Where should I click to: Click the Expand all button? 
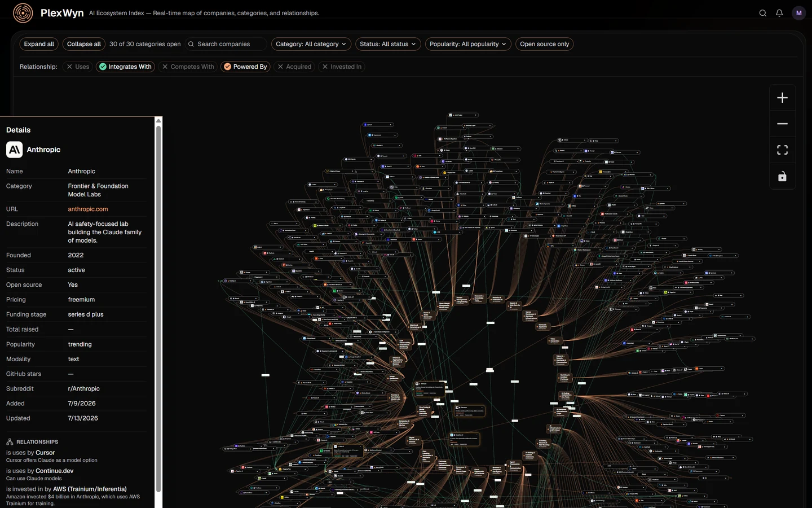tap(39, 44)
